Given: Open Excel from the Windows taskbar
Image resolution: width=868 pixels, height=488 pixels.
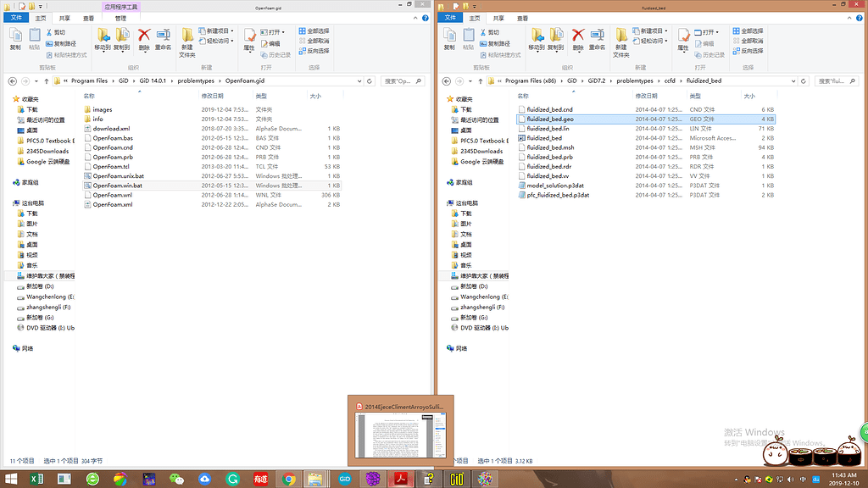Looking at the screenshot, I should (x=37, y=480).
